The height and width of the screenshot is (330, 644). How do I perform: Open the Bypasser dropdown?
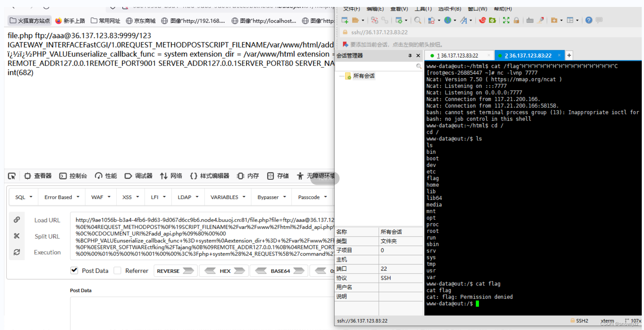271,197
